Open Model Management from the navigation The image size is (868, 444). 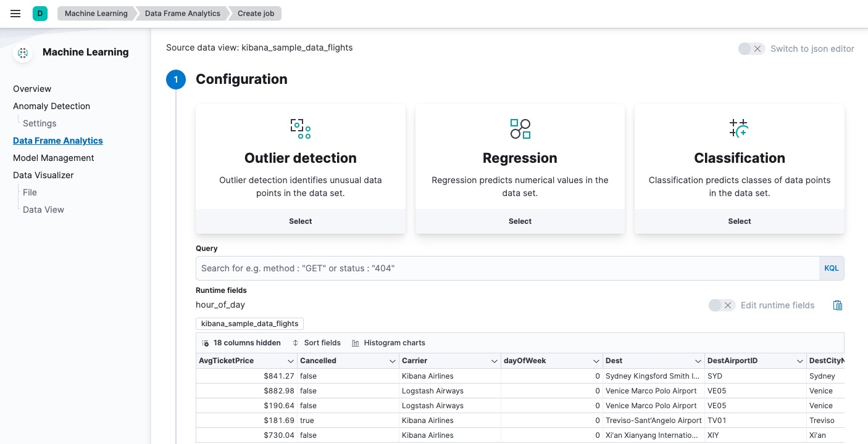53,158
